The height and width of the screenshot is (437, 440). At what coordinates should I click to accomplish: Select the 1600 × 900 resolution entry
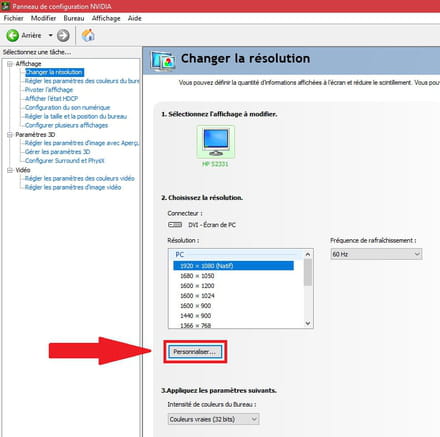pos(195,306)
